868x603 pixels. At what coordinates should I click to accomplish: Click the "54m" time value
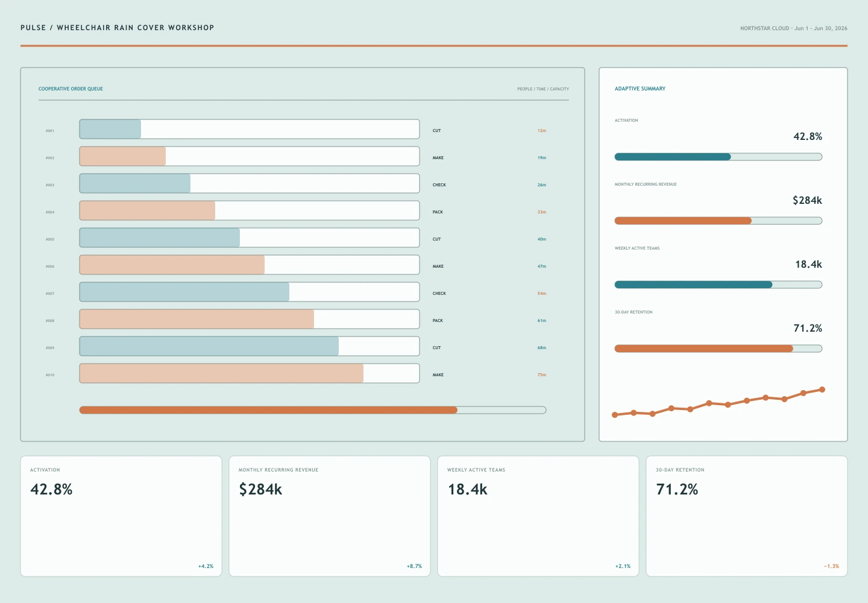(x=542, y=294)
